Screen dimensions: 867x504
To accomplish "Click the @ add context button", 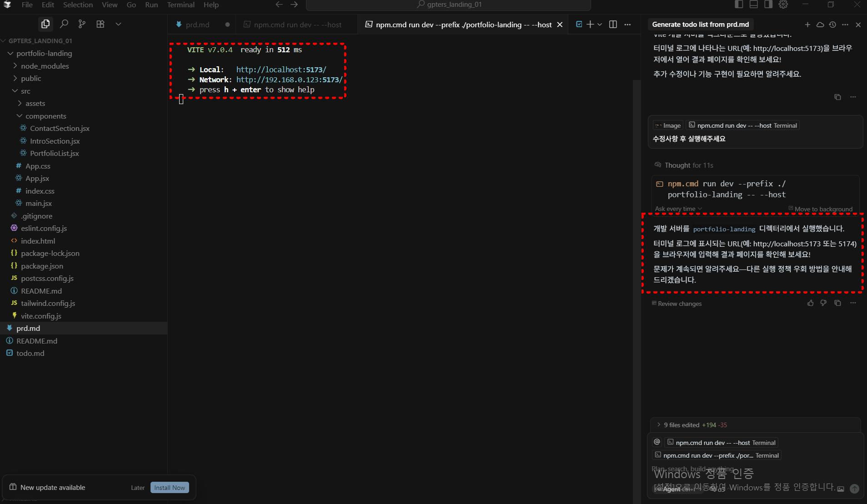I will click(657, 442).
